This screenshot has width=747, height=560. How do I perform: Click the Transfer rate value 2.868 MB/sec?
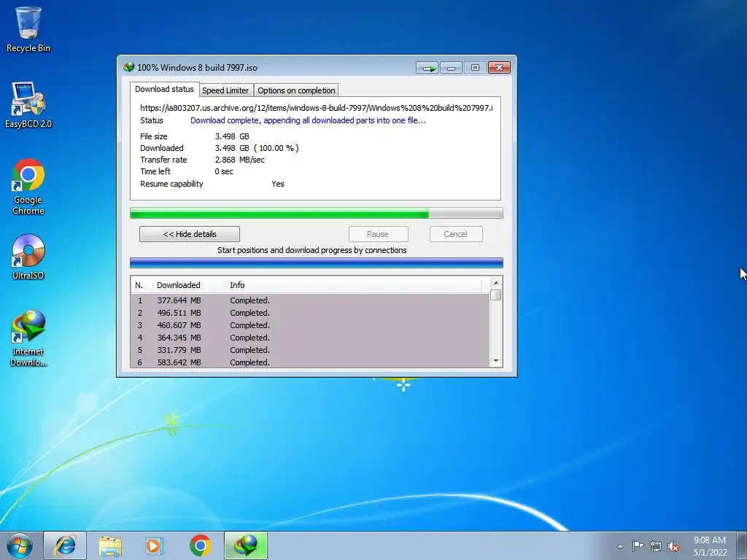click(239, 160)
